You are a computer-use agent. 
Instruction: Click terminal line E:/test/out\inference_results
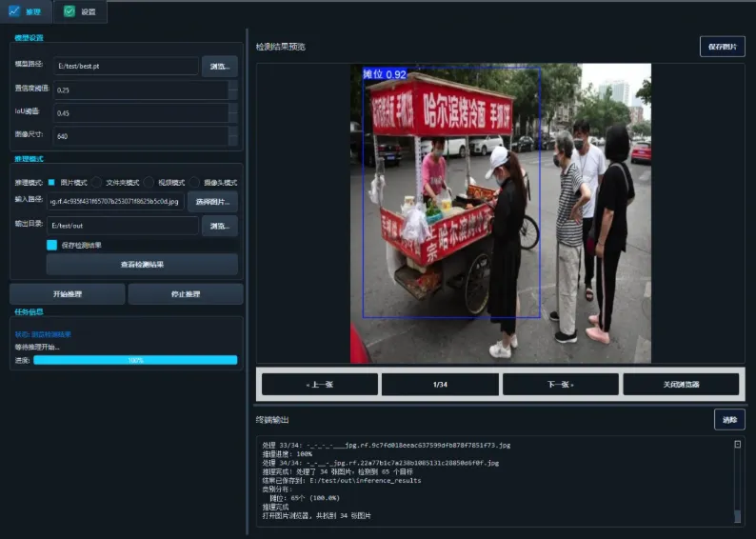point(342,481)
